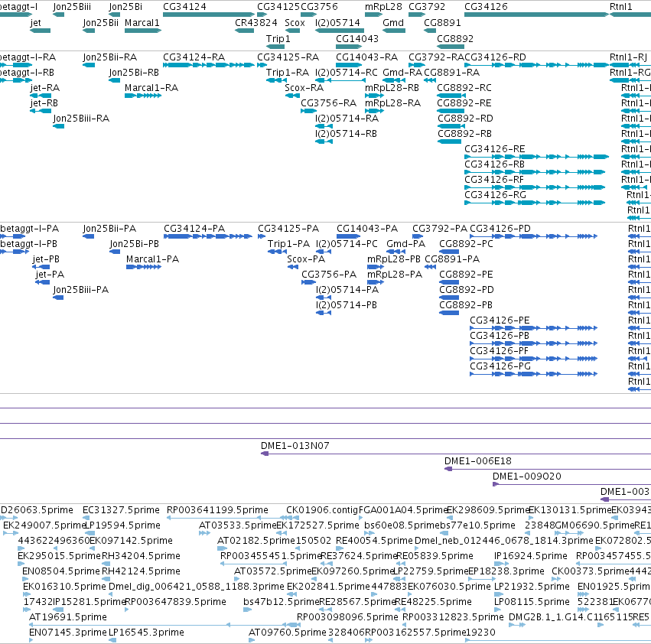Image resolution: width=651 pixels, height=644 pixels.
Task: Select the CG8892 gene label
Action: pyautogui.click(x=455, y=38)
